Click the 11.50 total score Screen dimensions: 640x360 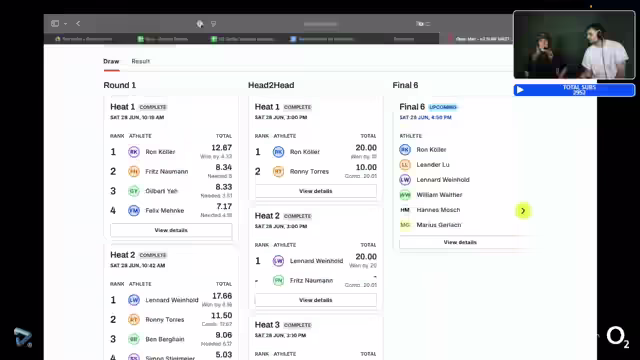pos(222,316)
